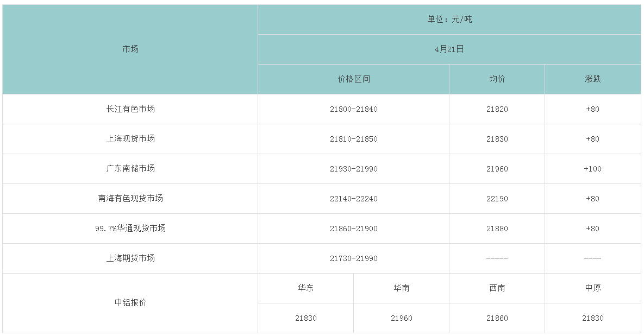Select the 西南 region cell

click(497, 288)
